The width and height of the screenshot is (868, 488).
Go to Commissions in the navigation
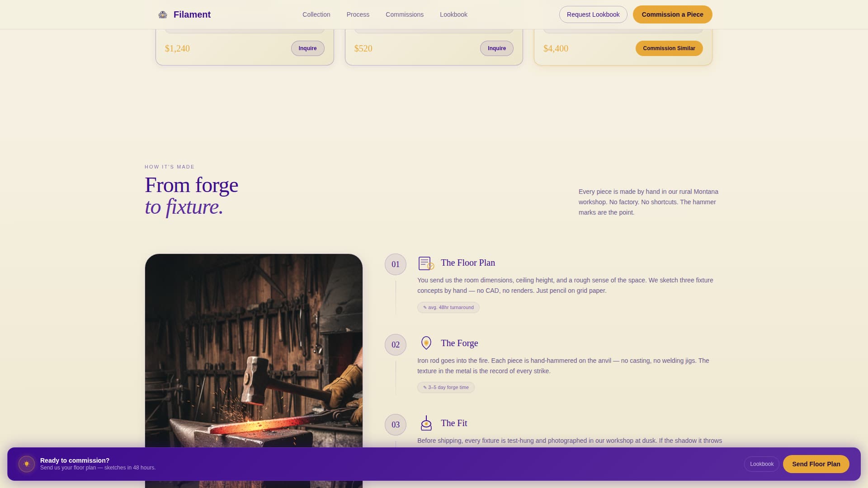point(404,14)
